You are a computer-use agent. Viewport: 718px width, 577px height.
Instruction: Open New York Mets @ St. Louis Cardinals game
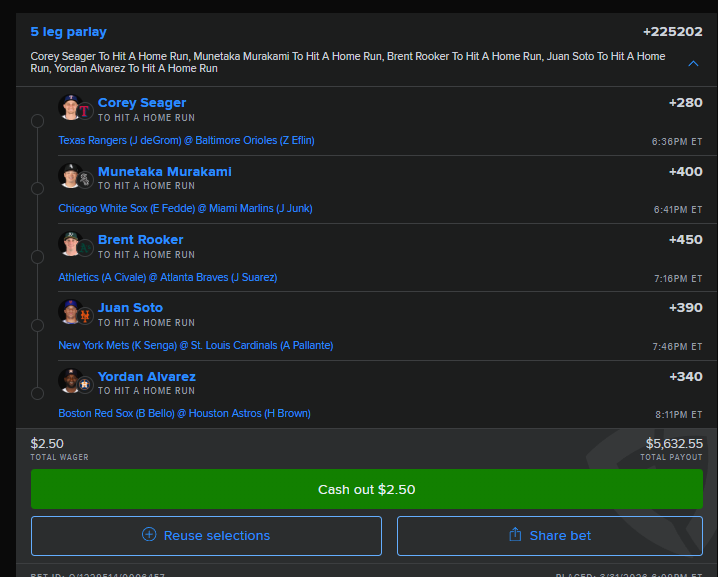(x=196, y=345)
